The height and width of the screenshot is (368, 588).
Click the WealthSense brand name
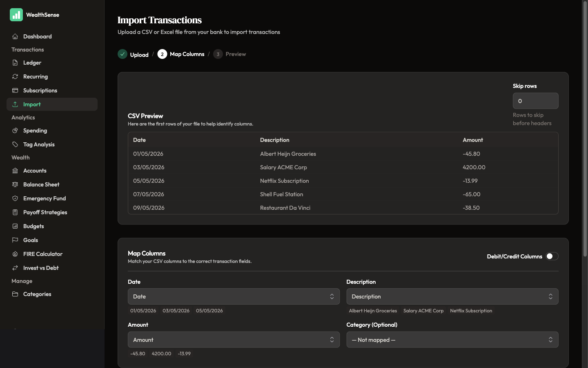42,15
